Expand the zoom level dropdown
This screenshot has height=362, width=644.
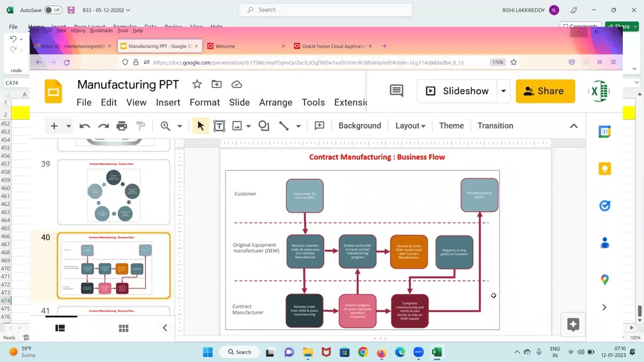[179, 126]
